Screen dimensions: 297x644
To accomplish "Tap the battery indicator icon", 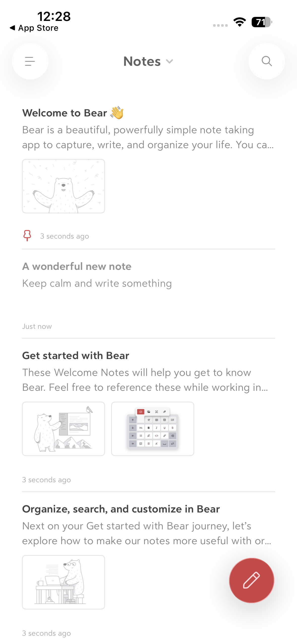I will 261,22.
